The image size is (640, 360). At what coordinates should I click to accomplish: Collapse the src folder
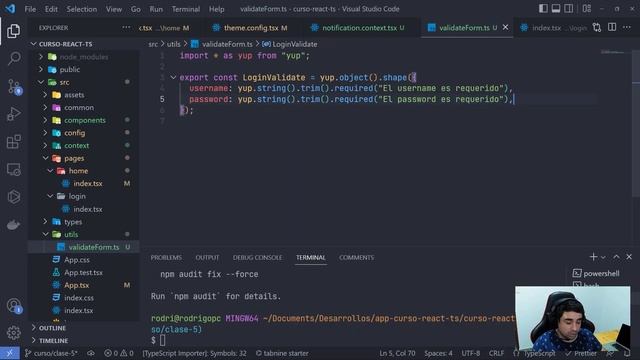pyautogui.click(x=64, y=82)
